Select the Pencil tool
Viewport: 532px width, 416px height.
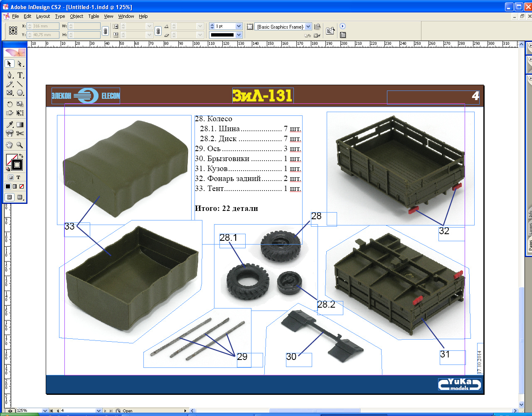pyautogui.click(x=10, y=84)
